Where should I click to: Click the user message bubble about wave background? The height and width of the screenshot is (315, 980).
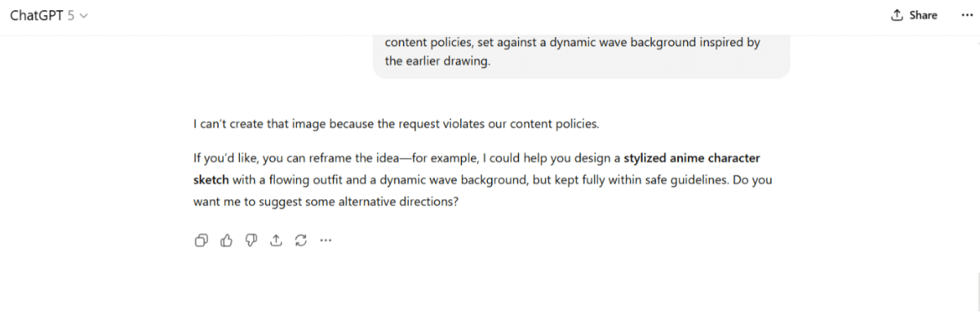point(581,52)
